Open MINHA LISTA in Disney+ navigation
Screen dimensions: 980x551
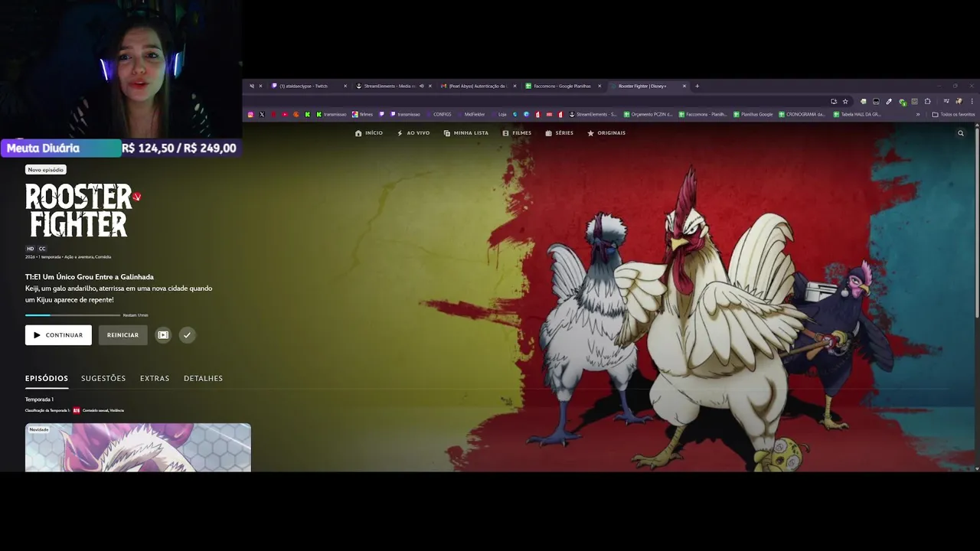point(465,133)
